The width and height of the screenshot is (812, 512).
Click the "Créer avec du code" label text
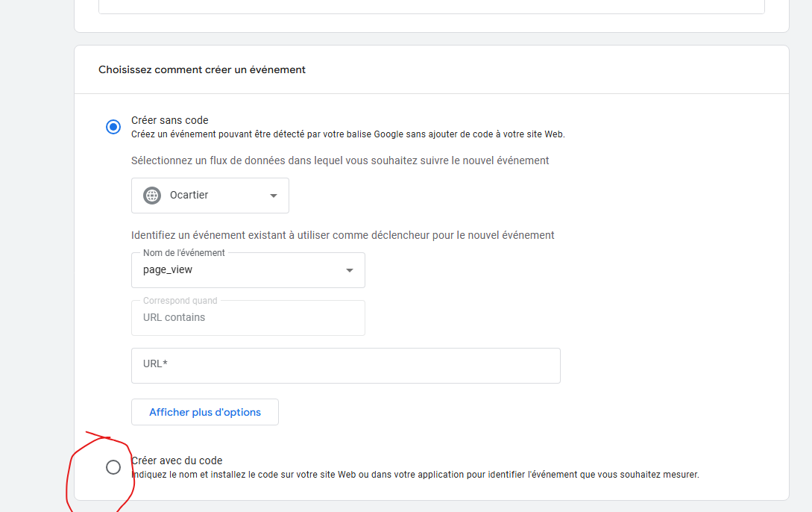[177, 461]
